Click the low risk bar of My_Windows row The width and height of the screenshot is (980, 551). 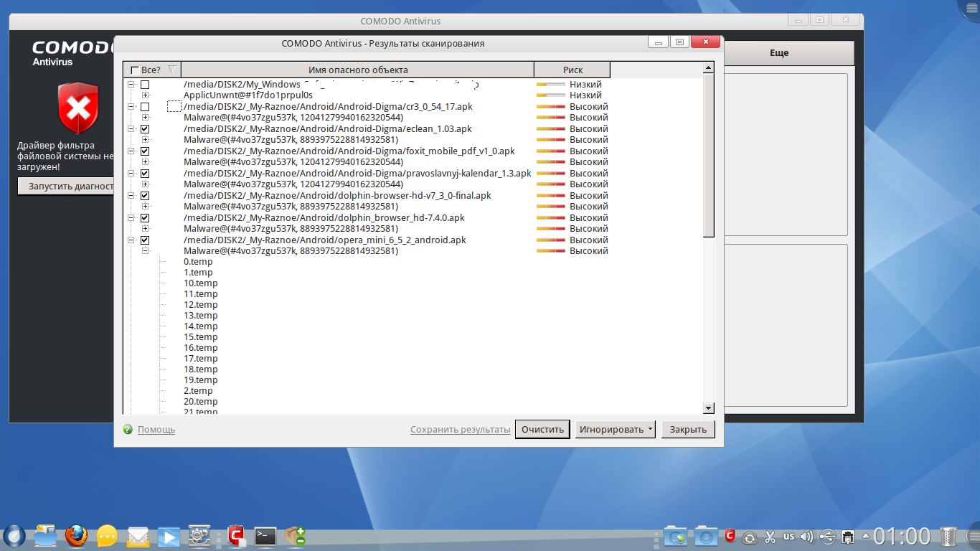click(x=551, y=85)
